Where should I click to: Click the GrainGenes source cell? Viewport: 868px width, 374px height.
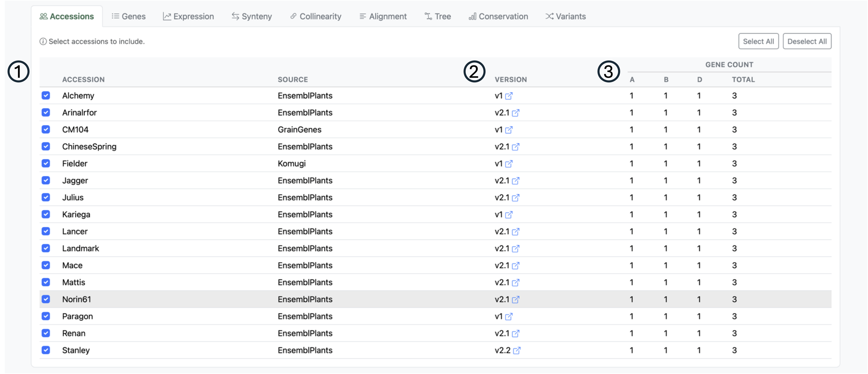[x=300, y=130]
